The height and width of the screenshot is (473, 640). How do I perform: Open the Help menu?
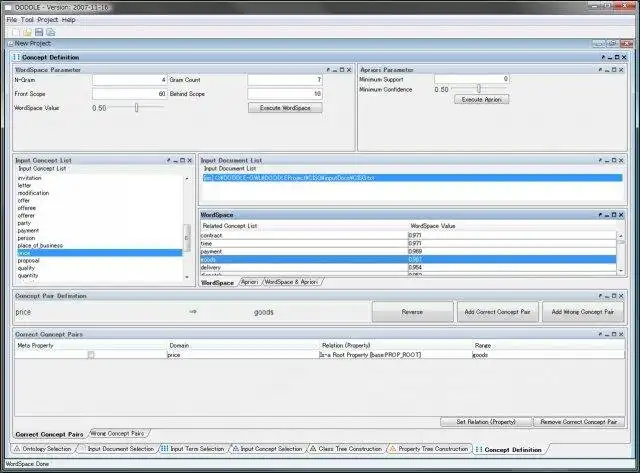coord(69,20)
